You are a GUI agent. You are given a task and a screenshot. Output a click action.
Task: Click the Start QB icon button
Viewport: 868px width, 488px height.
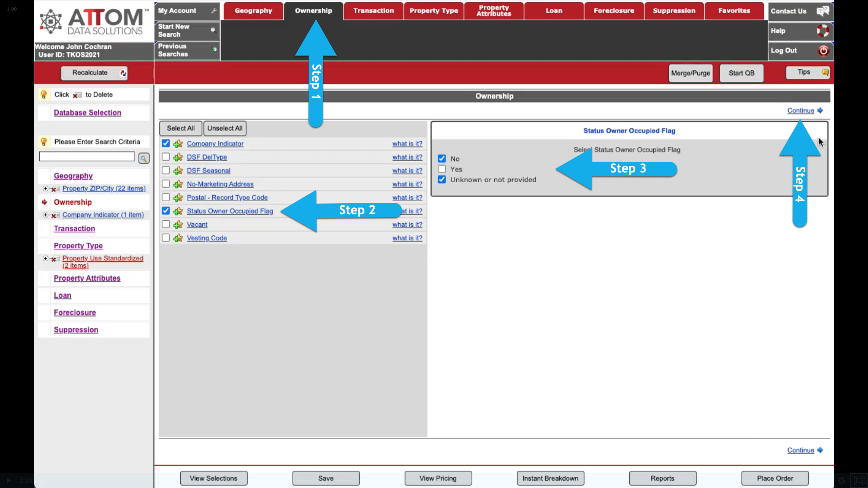tap(742, 73)
